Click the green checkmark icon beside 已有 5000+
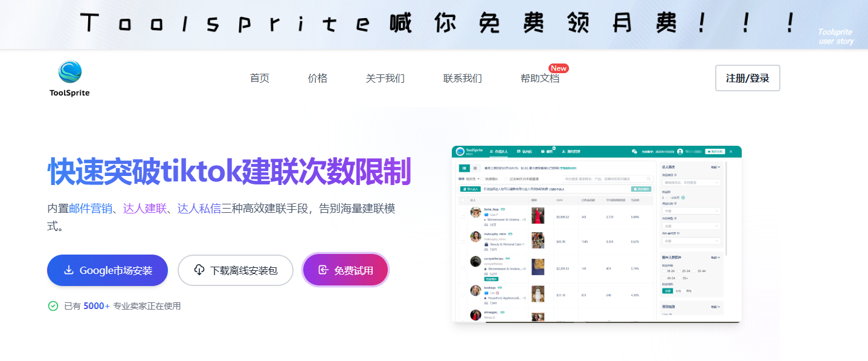 [x=53, y=306]
